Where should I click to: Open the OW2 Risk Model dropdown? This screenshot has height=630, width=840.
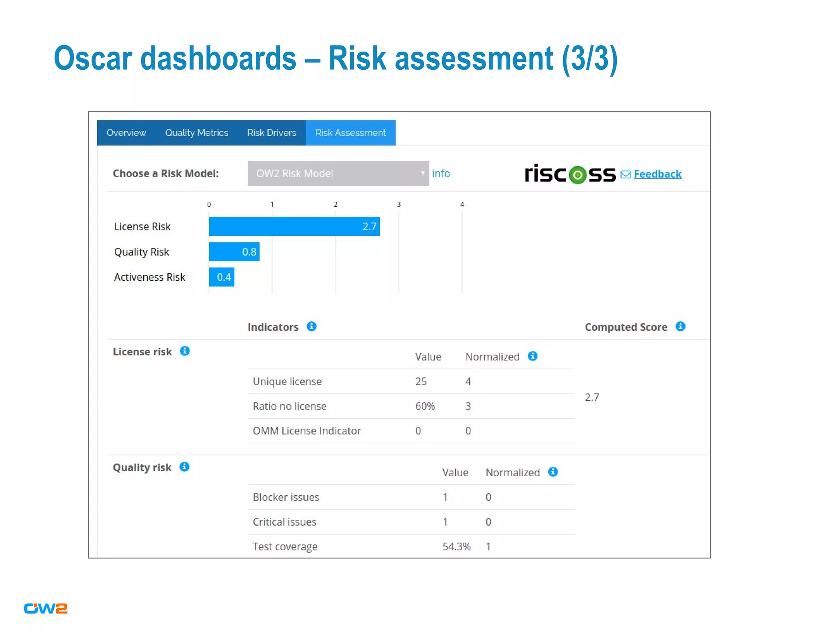pyautogui.click(x=338, y=173)
